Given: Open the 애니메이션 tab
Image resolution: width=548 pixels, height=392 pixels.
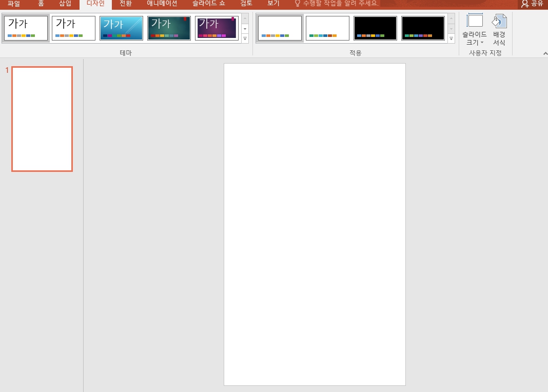Looking at the screenshot, I should pyautogui.click(x=162, y=4).
